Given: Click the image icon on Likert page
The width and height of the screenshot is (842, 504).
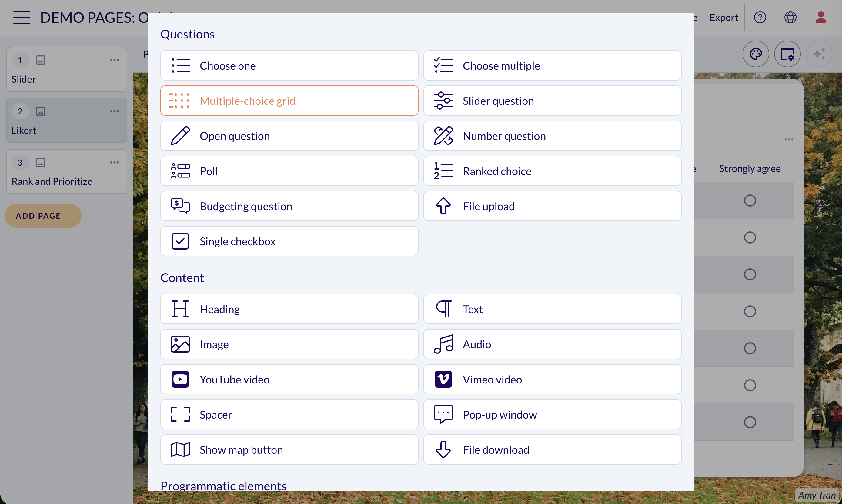Looking at the screenshot, I should click(40, 111).
